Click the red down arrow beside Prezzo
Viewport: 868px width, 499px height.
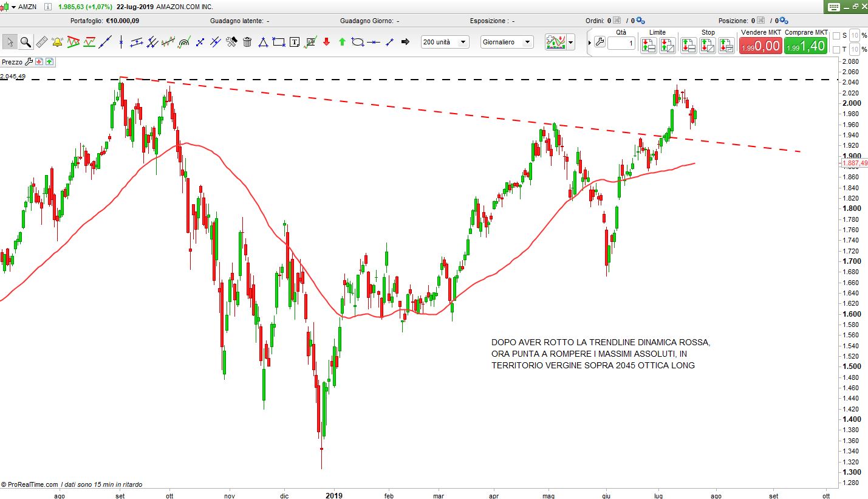(x=39, y=62)
